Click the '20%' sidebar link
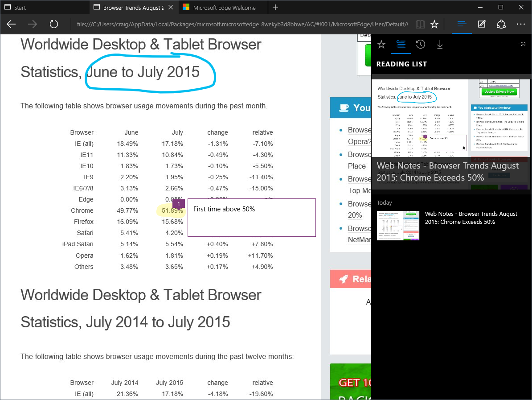 355,215
